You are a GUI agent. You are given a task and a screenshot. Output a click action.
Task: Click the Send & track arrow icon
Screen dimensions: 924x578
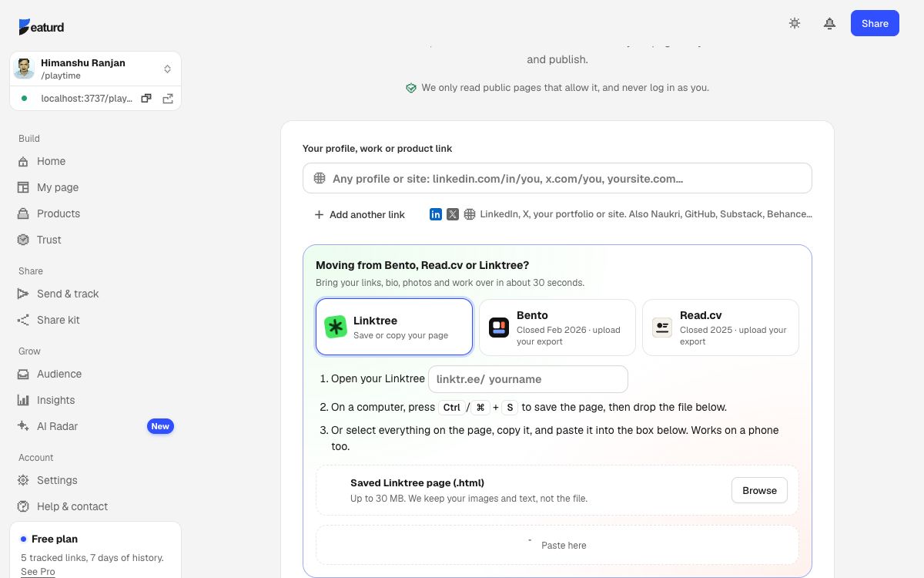click(23, 294)
